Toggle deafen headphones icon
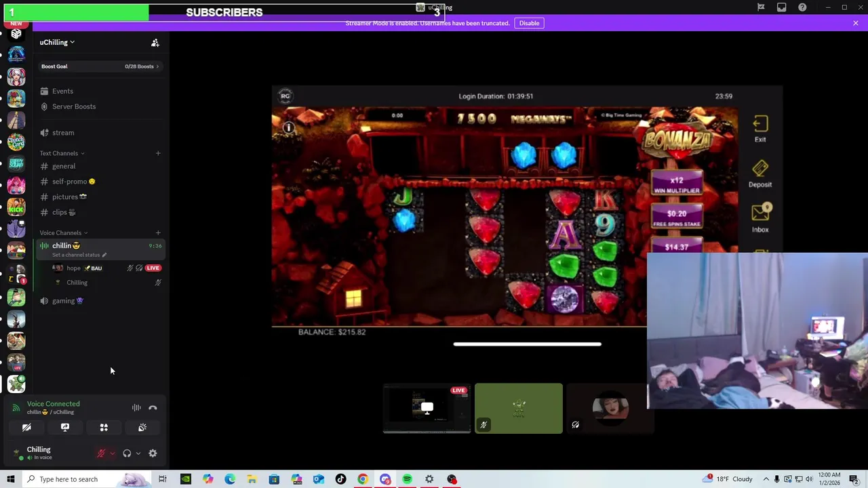 coord(127,453)
